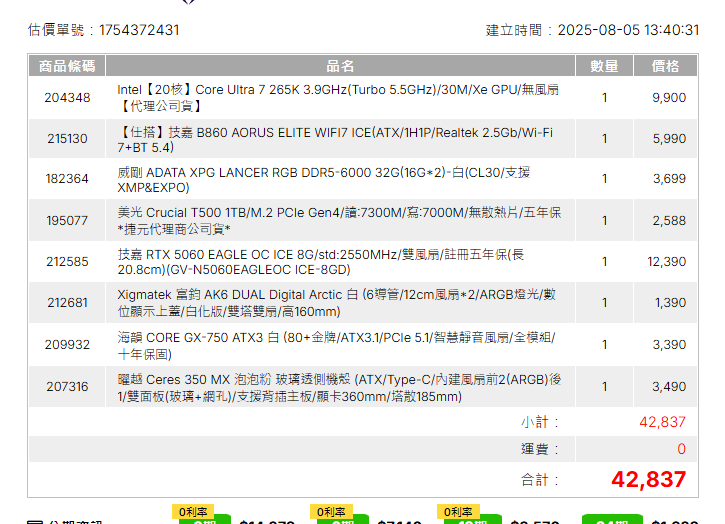Click the price 3,699

(x=669, y=179)
